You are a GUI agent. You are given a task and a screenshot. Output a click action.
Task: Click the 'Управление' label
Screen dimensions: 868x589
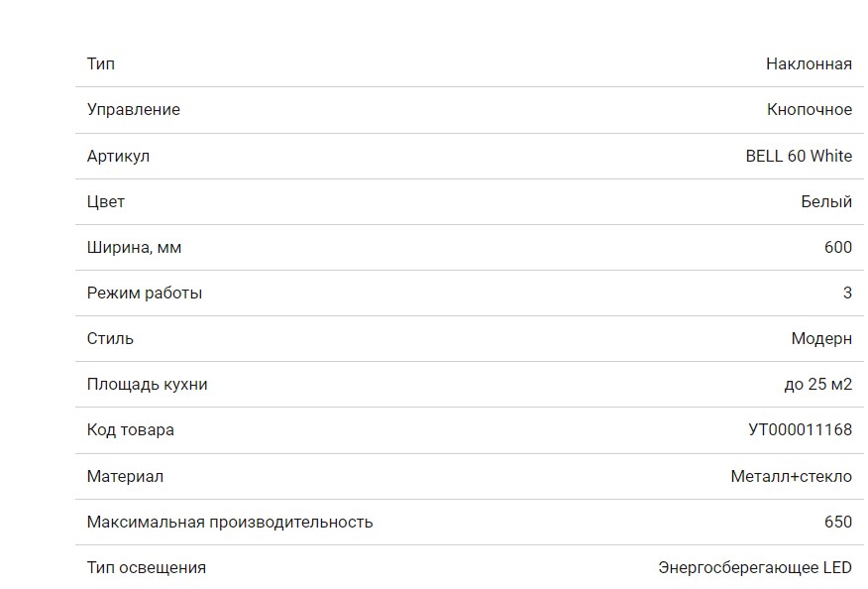pyautogui.click(x=133, y=109)
